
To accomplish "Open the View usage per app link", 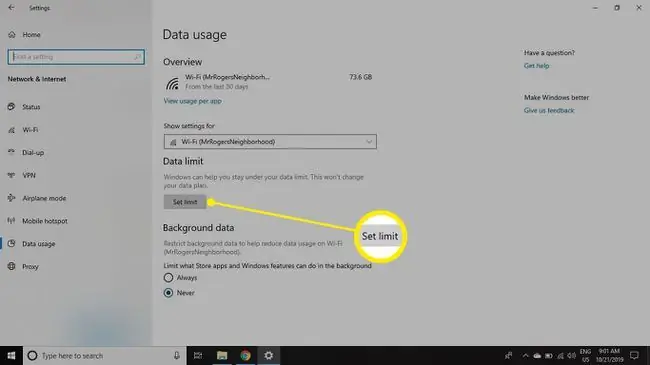I will (192, 101).
